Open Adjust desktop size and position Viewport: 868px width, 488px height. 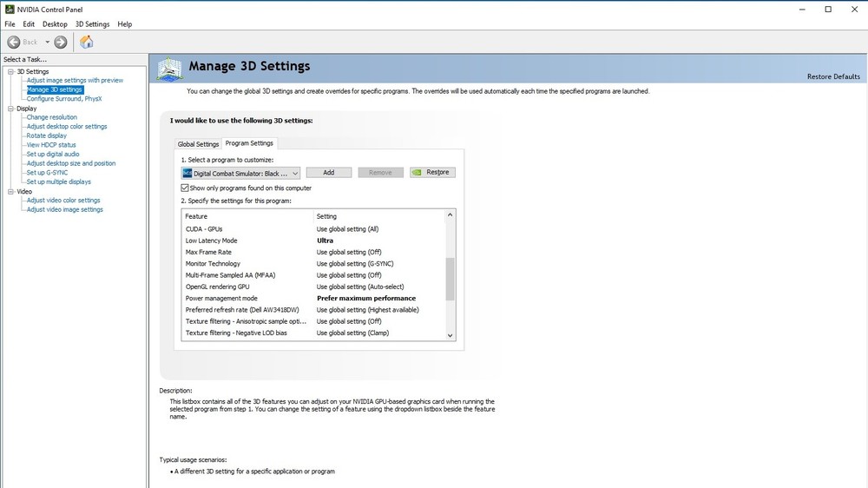pos(71,163)
